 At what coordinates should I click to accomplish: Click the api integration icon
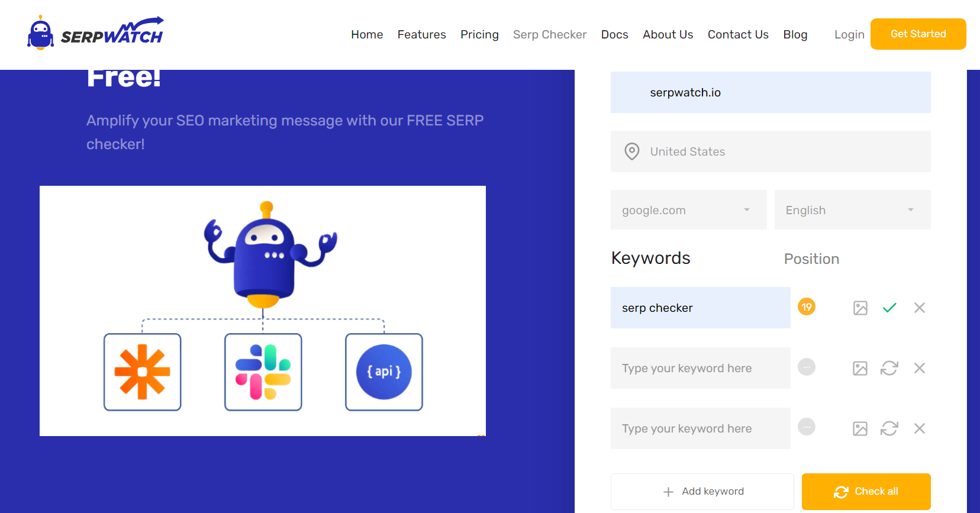tap(384, 372)
